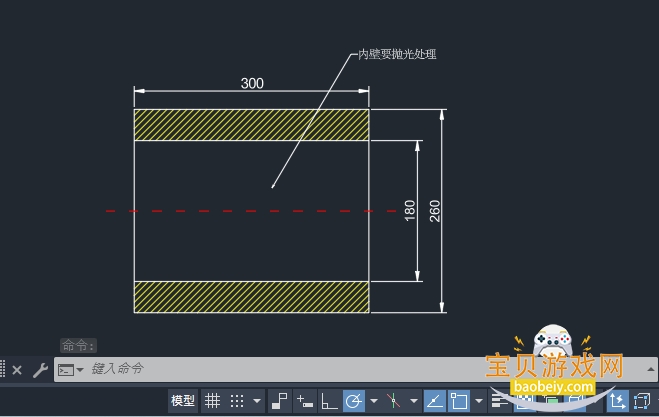The height and width of the screenshot is (417, 659).
Task: Focus the 键入命令 command input field
Action: coord(286,369)
